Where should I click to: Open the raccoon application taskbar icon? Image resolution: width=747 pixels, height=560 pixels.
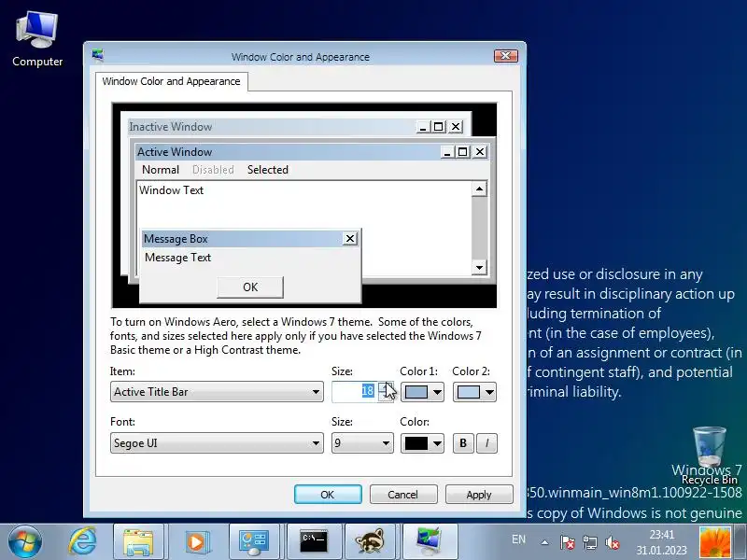coord(370,542)
